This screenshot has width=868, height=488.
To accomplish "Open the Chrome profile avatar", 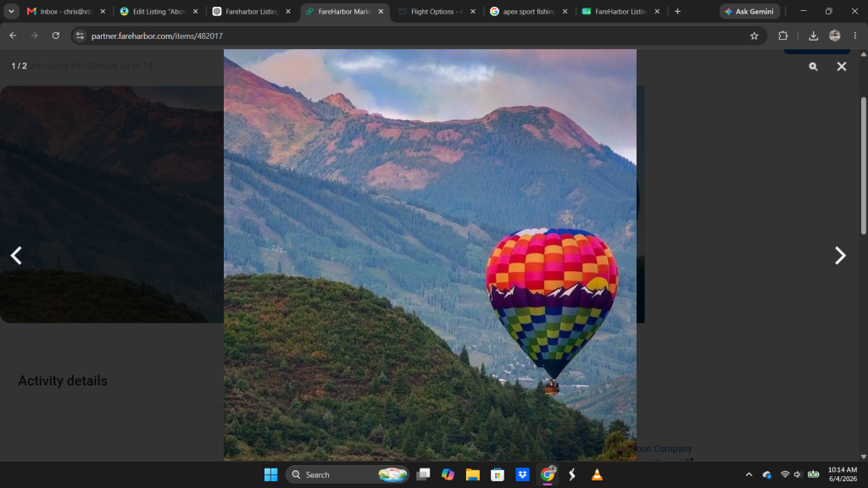I will coord(835,36).
